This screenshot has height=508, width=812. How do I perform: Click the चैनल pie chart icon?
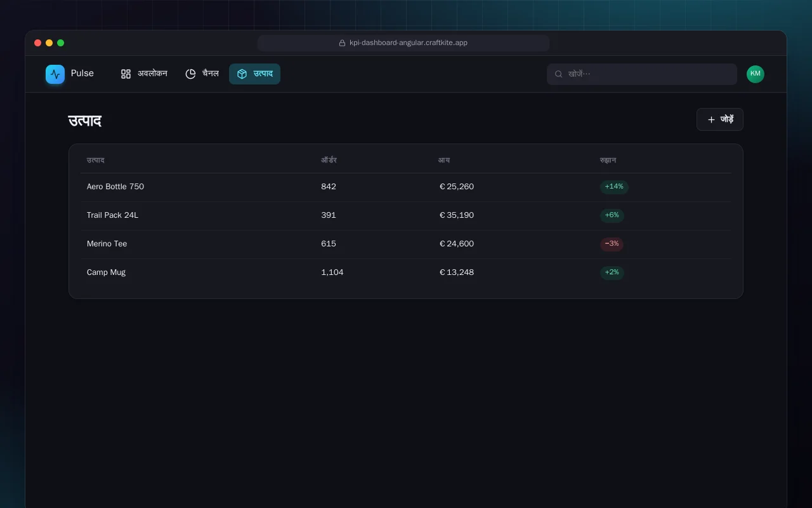[190, 74]
